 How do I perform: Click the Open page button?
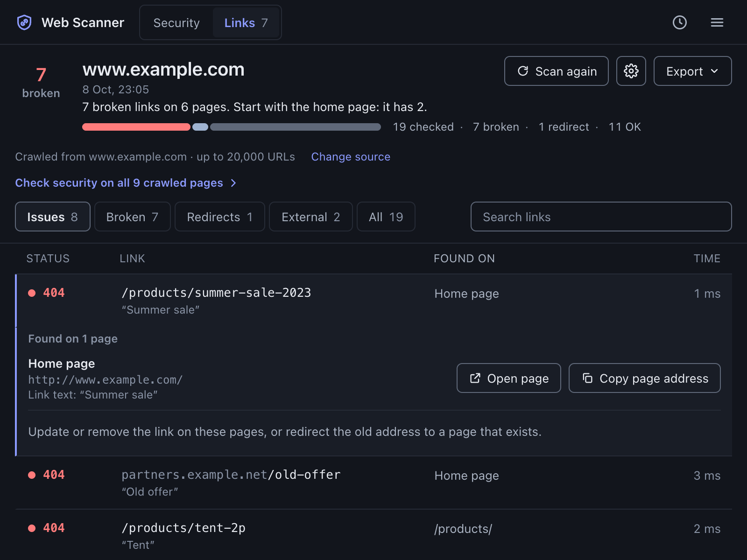point(509,378)
